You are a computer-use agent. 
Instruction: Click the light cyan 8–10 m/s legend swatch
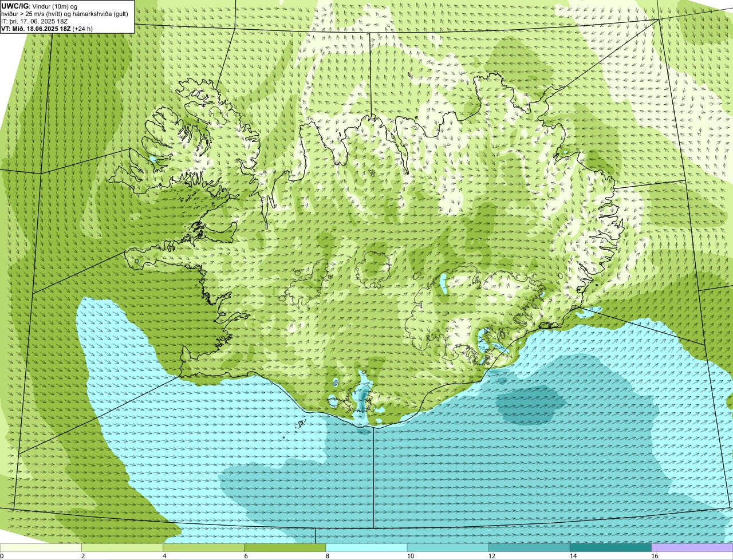[366, 548]
